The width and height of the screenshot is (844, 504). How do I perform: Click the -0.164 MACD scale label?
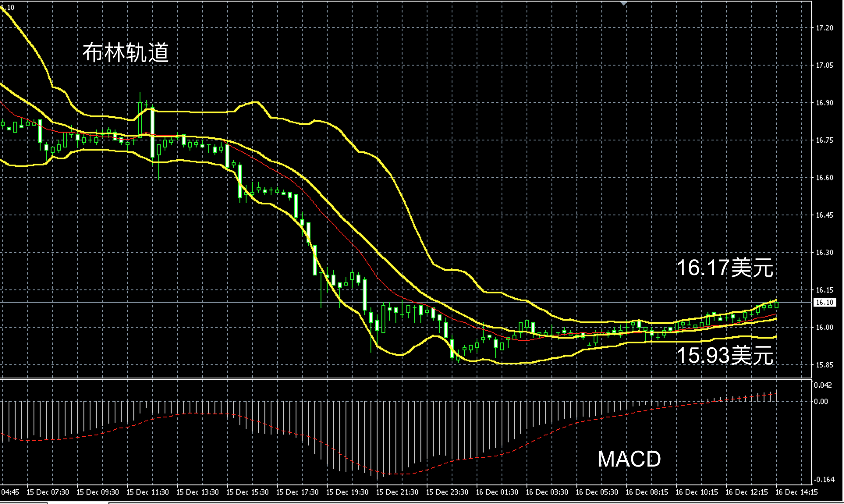coord(824,479)
